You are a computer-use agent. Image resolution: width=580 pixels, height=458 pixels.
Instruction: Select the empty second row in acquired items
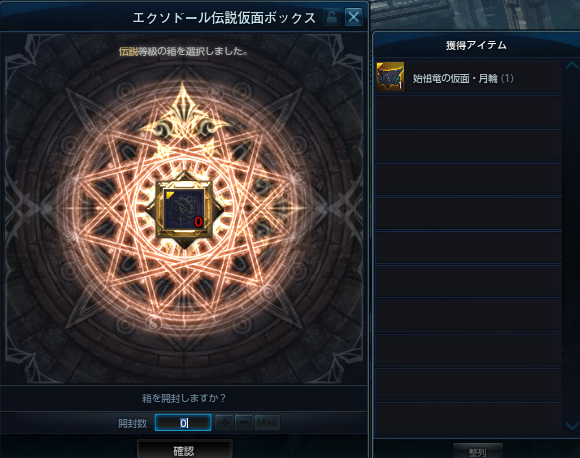click(x=468, y=112)
